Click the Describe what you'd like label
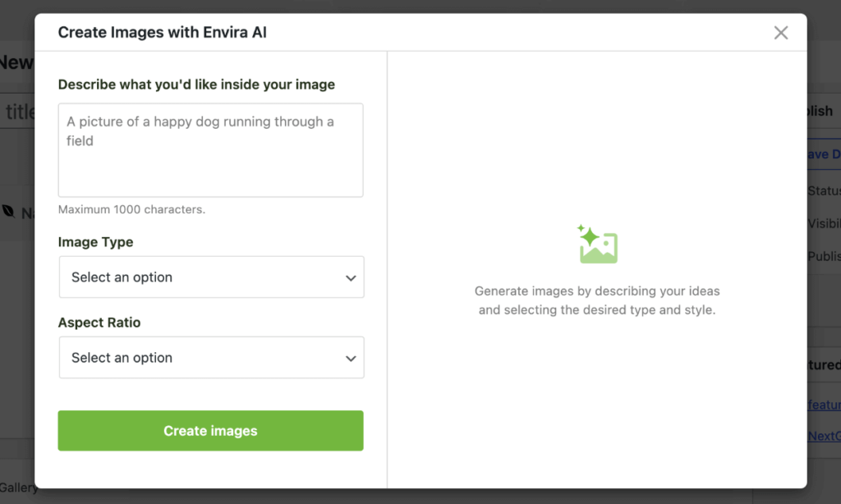Screen dimensions: 841x504 coord(196,85)
